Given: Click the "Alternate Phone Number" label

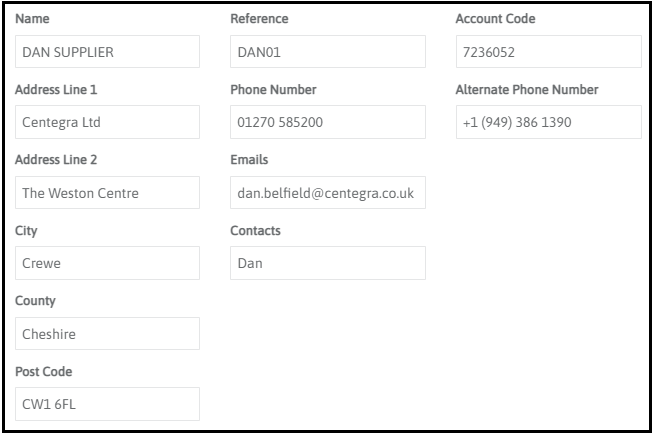Looking at the screenshot, I should click(x=527, y=90).
